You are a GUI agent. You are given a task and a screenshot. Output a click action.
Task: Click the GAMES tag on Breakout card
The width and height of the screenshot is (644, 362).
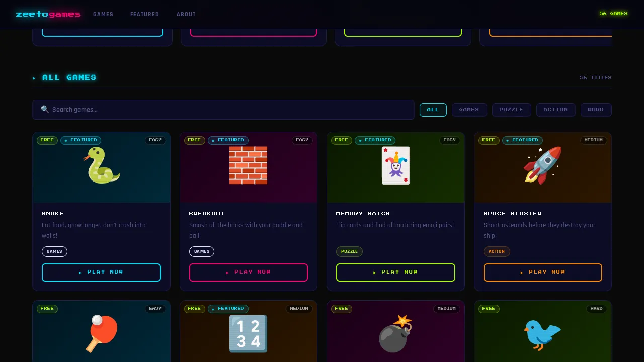[x=202, y=251]
